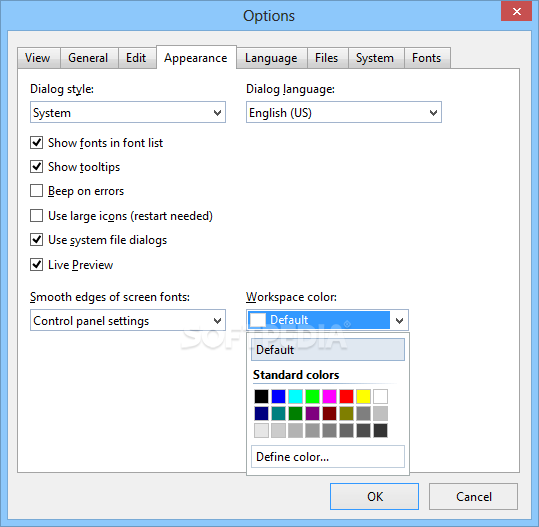Image resolution: width=539 pixels, height=527 pixels.
Task: Expand the Dialog language combo box
Action: 344,112
